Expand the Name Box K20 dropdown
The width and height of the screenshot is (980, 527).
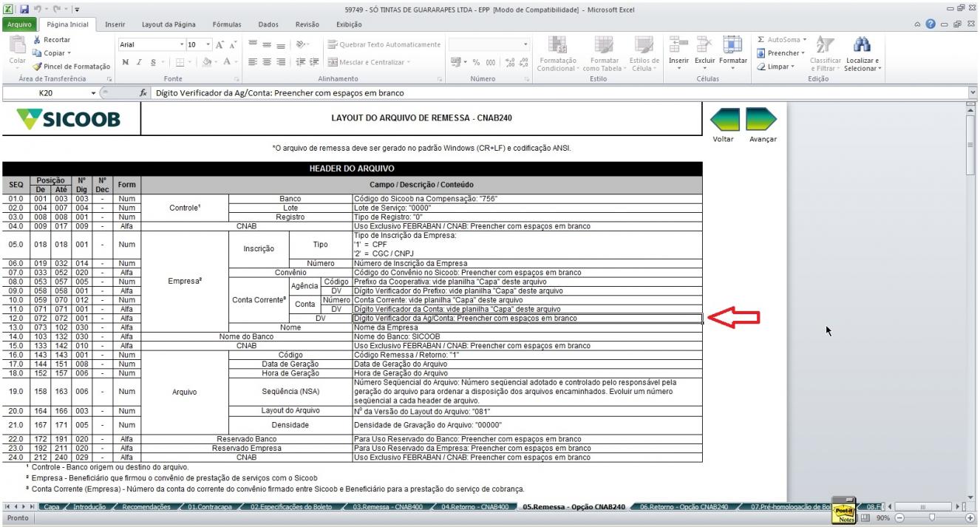coord(93,94)
